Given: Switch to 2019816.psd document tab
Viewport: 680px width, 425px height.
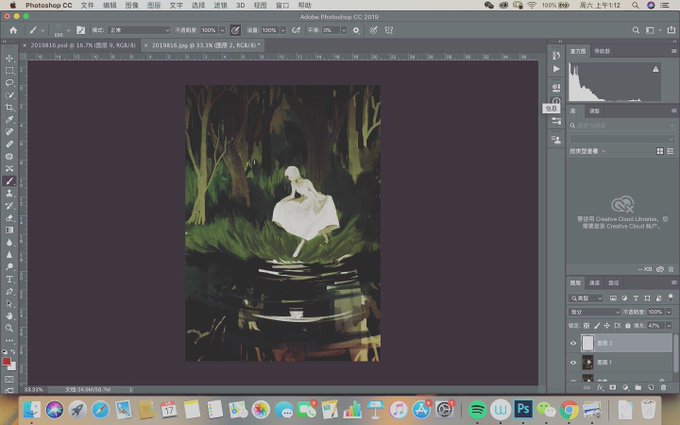Looking at the screenshot, I should point(83,45).
